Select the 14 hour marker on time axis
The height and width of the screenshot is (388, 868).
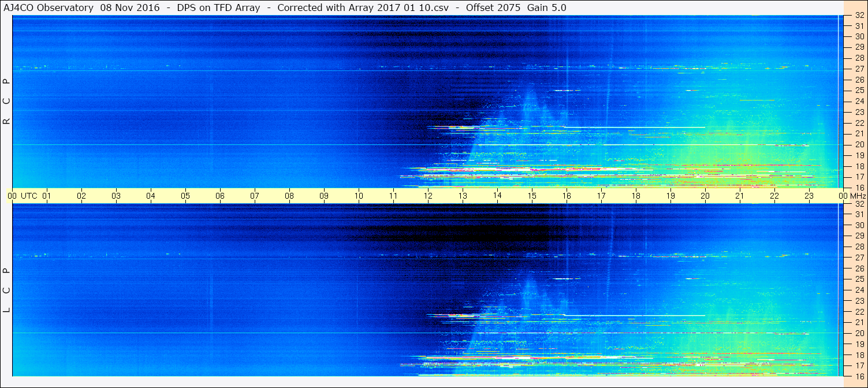point(497,196)
